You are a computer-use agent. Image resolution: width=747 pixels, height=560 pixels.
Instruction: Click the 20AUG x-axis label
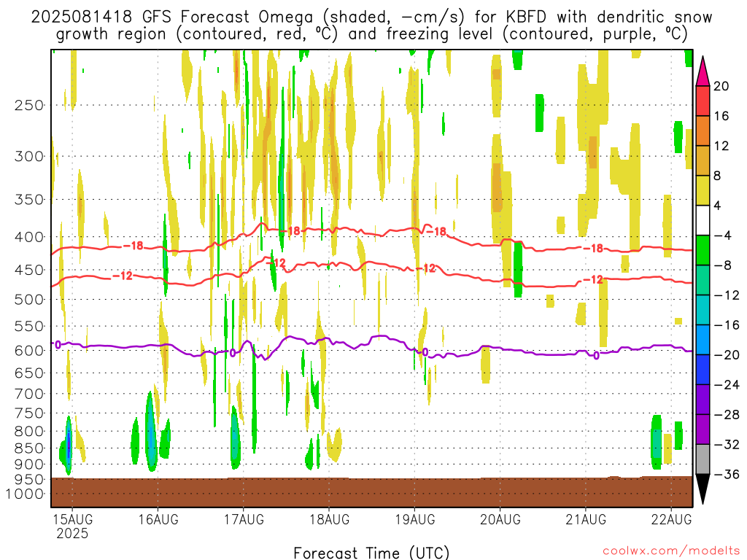[x=500, y=519]
